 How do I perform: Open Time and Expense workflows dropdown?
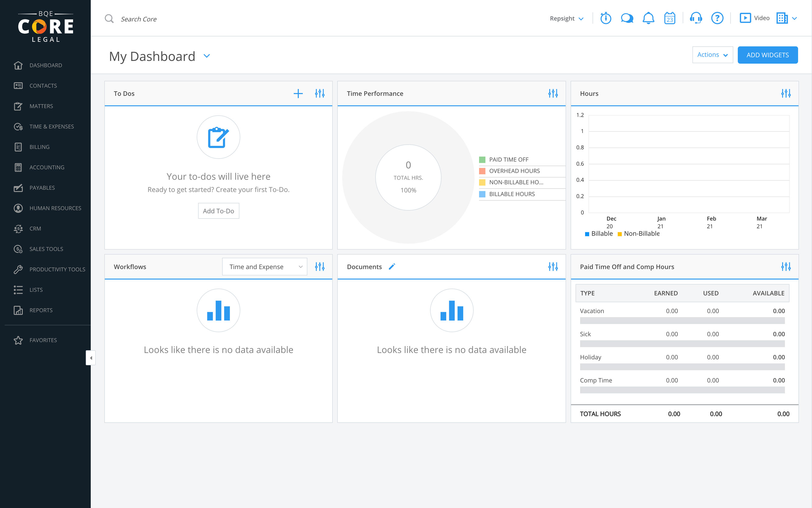265,267
